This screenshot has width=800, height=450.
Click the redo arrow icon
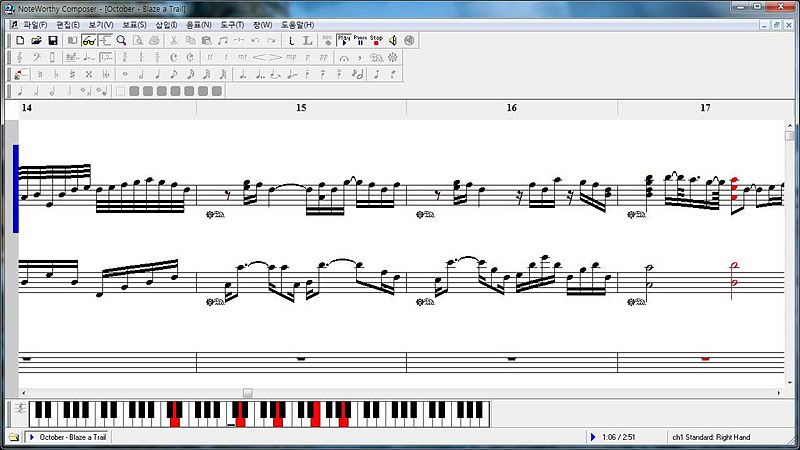(272, 40)
